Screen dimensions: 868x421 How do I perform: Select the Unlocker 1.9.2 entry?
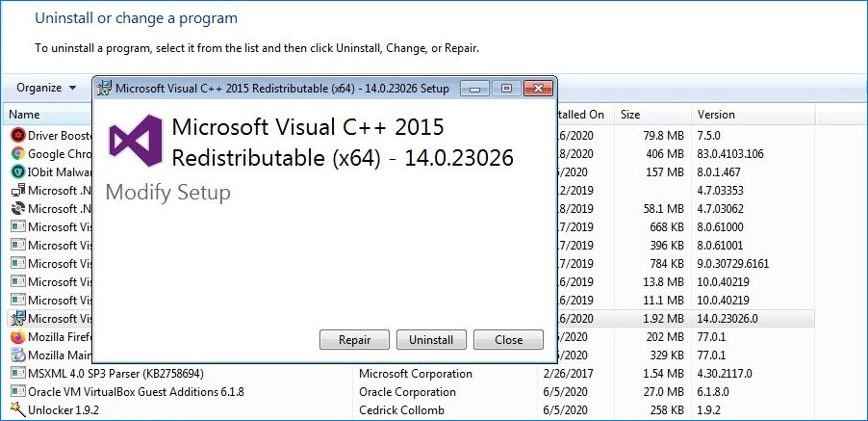[x=64, y=410]
